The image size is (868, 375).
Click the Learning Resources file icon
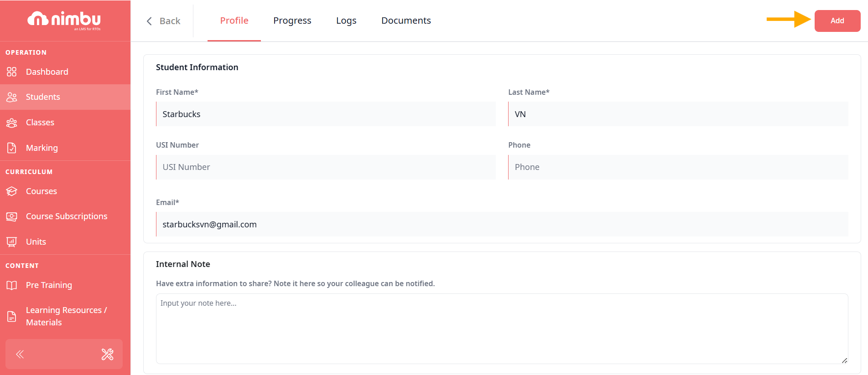pos(12,316)
